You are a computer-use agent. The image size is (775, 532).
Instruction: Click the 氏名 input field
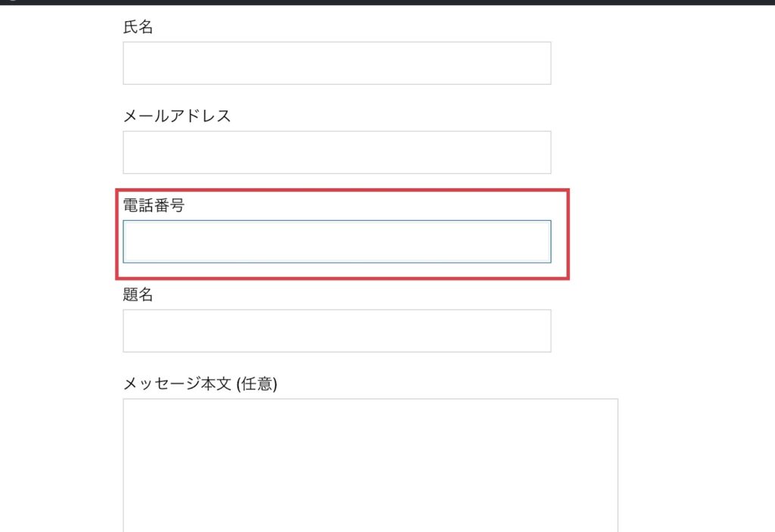coord(337,63)
